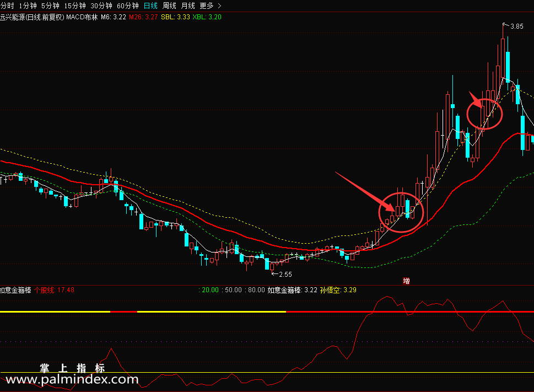Select the XBL: 3.20 lower band value

(x=207, y=17)
